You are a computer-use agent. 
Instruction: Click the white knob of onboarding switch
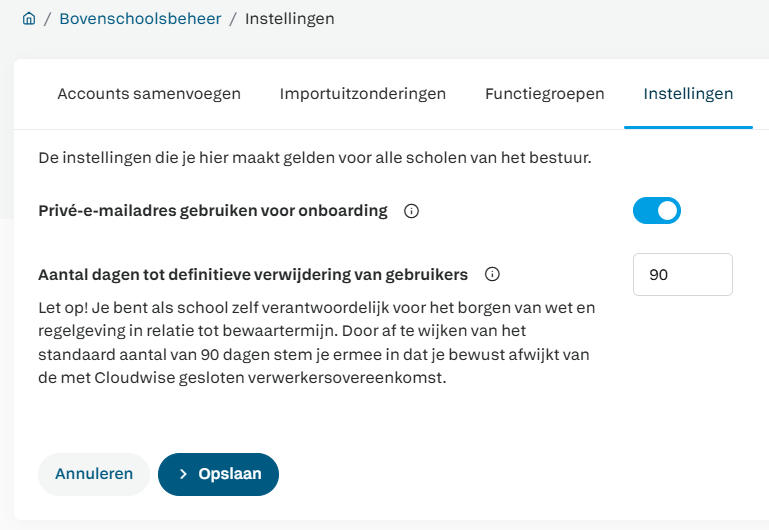point(668,211)
